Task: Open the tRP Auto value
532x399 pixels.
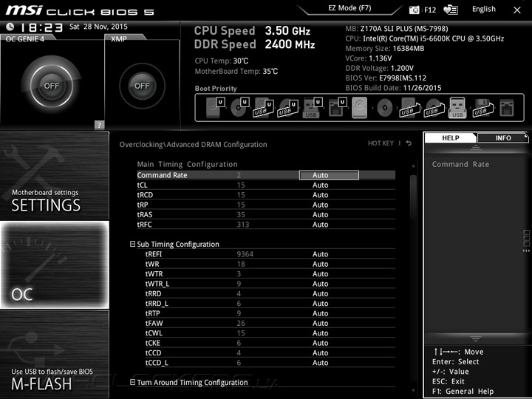Action: [x=320, y=205]
